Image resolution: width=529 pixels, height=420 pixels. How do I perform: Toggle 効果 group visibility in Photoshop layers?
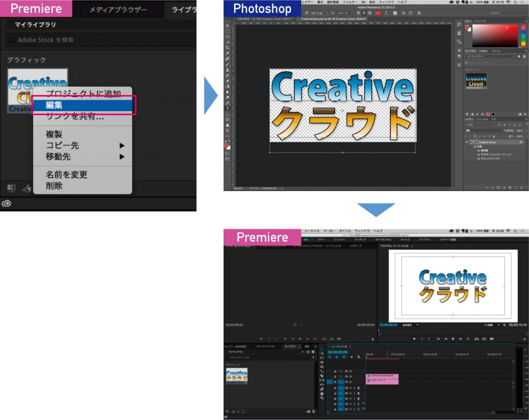(x=475, y=146)
